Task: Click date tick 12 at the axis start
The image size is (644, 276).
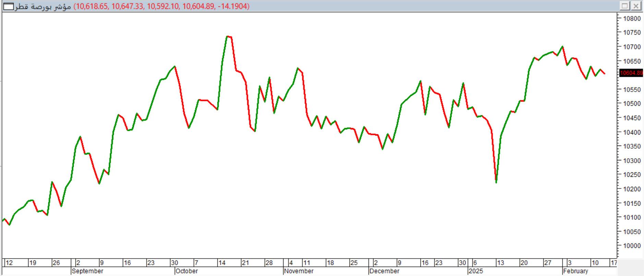Action: click(9, 263)
